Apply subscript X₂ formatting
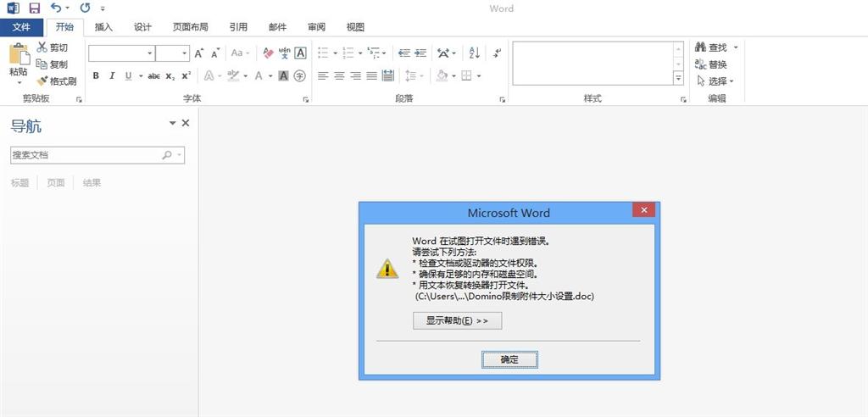The height and width of the screenshot is (417, 868). tap(170, 76)
